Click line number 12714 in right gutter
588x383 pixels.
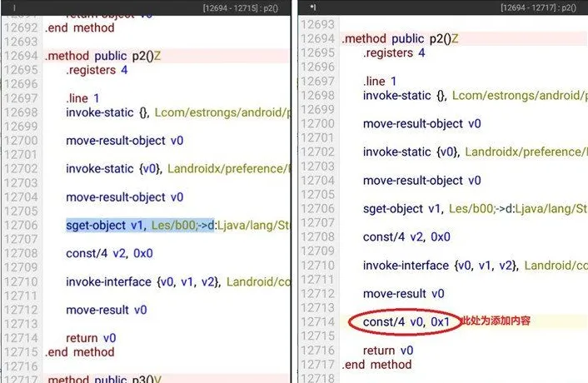[316, 321]
